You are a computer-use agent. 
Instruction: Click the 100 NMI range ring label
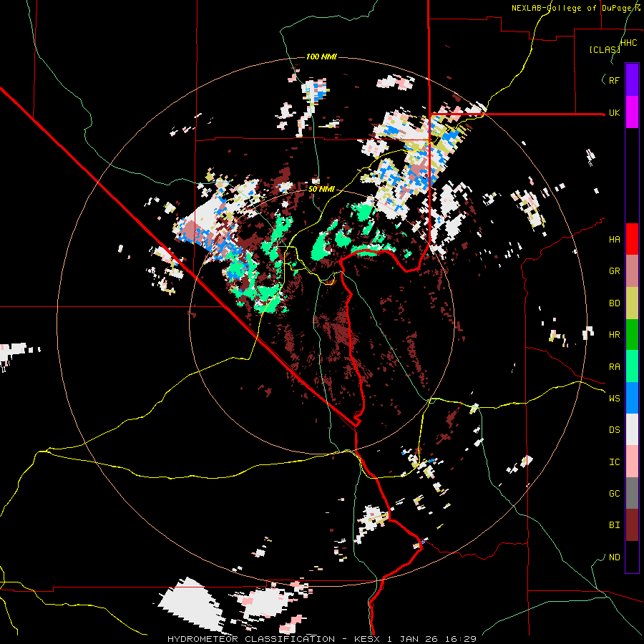point(321,57)
